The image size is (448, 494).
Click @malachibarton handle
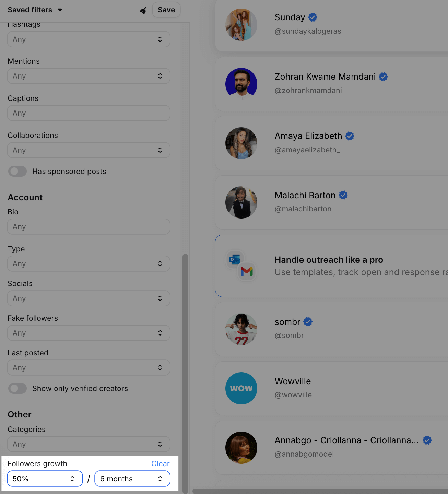coord(303,209)
